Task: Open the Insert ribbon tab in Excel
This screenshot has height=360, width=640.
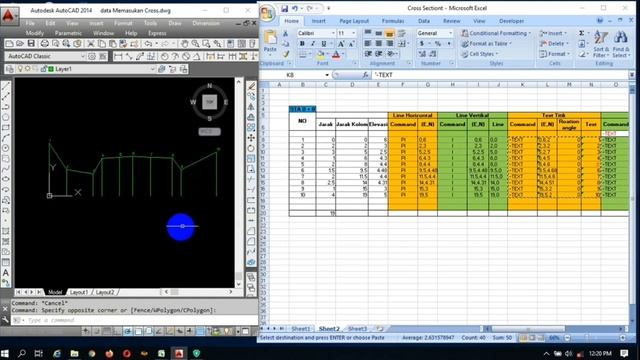Action: pos(318,21)
